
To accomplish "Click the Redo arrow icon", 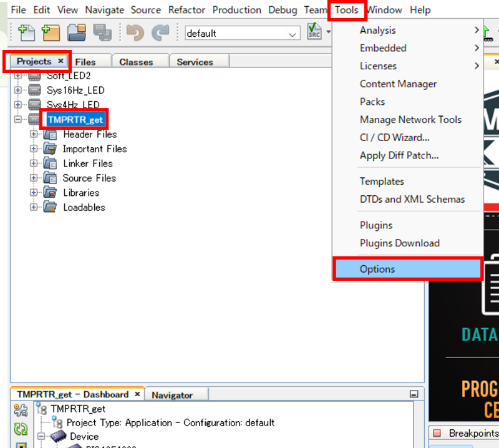I will click(x=160, y=32).
